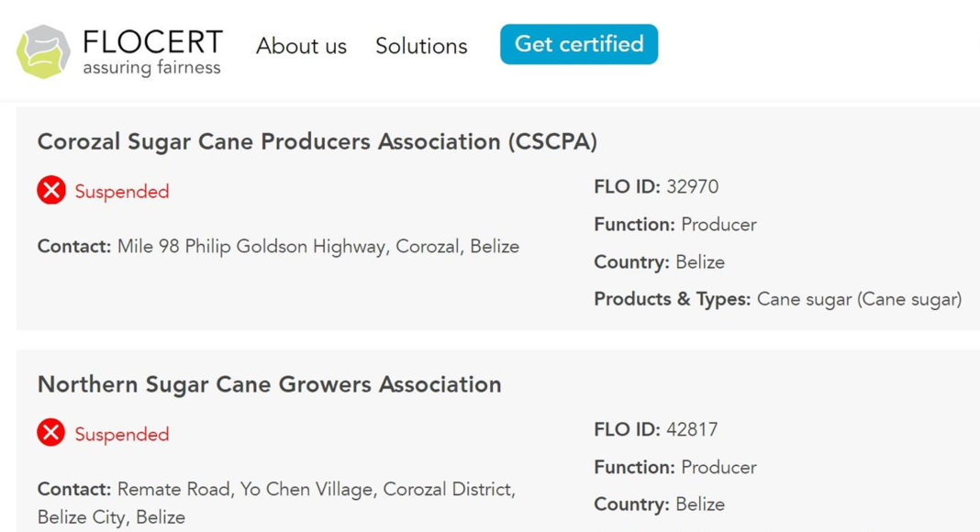
Task: Click the red suspended icon for Northern Sugar Cane
Action: coord(51,432)
